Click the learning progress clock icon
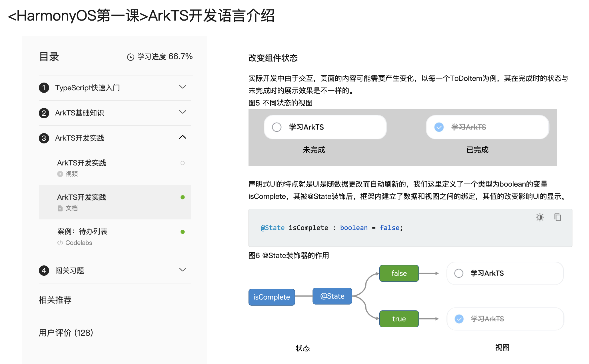The height and width of the screenshot is (364, 589). tap(131, 57)
